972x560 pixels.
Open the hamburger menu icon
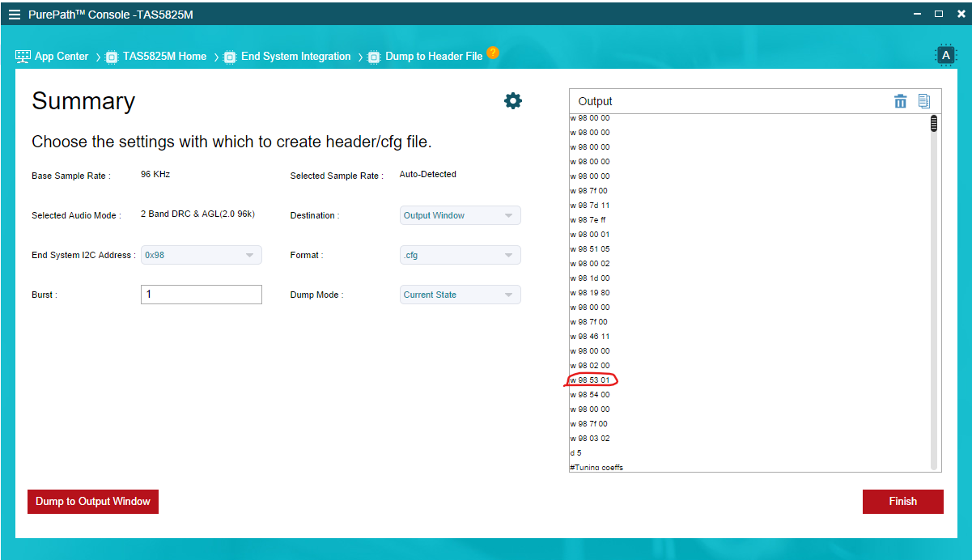point(15,15)
